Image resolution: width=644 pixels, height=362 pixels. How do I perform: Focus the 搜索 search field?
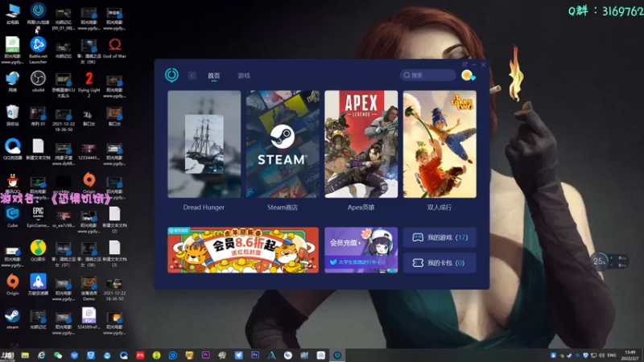[x=427, y=75]
